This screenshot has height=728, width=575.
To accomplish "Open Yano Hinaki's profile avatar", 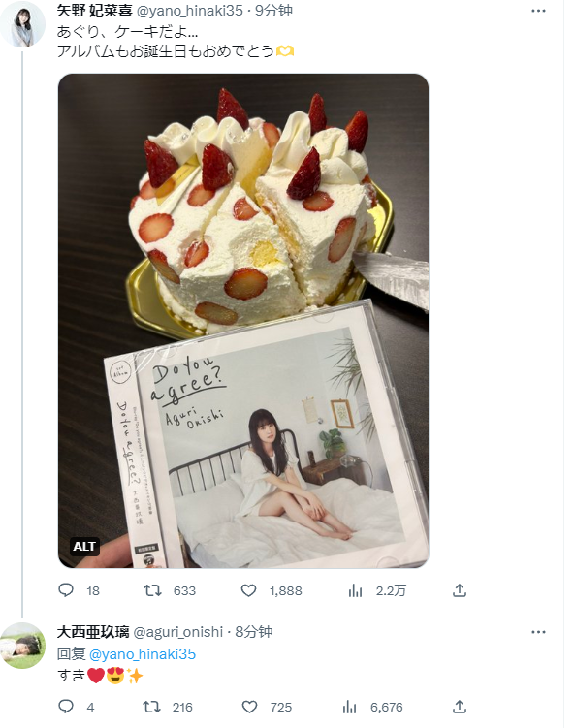I will pos(22,24).
